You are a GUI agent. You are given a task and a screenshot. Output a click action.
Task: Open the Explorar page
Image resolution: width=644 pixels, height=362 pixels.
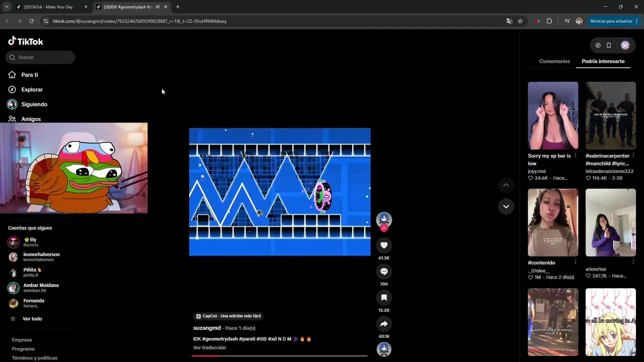coord(25,89)
